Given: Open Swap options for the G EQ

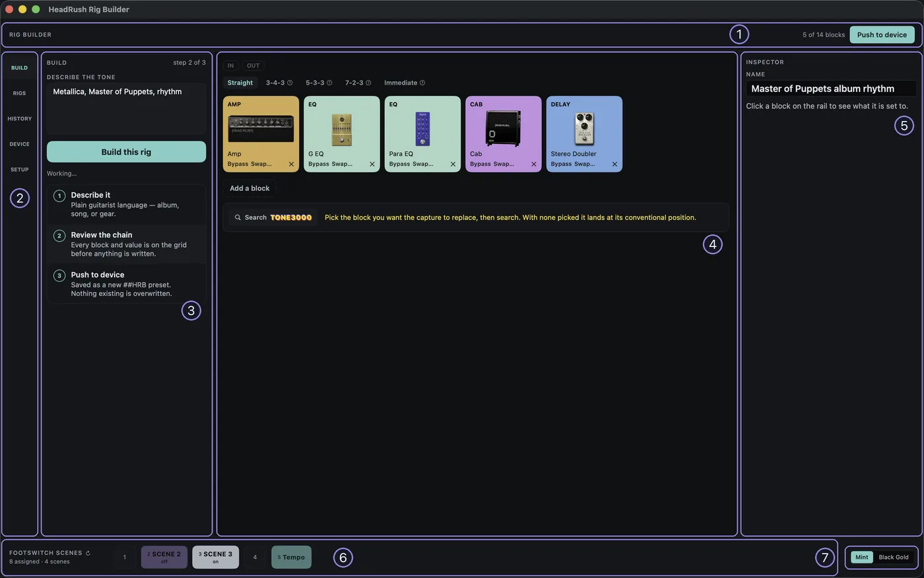Looking at the screenshot, I should point(342,164).
